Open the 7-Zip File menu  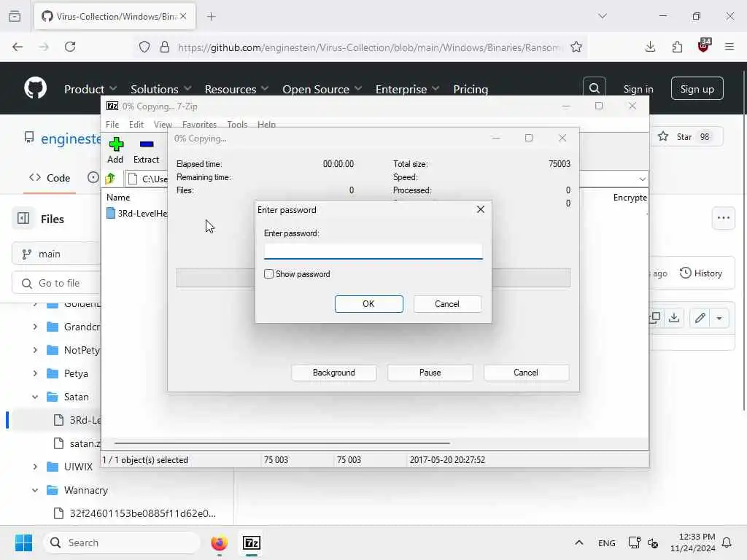pos(112,124)
